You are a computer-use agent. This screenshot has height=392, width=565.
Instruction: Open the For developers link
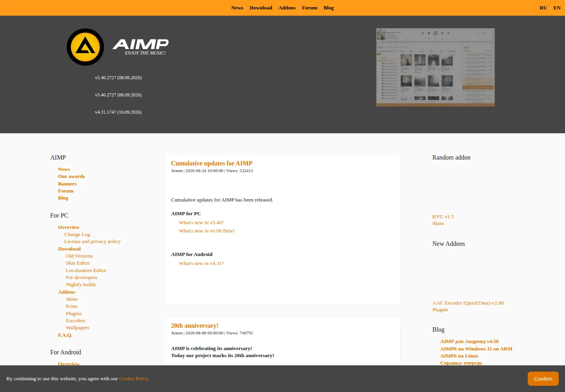pyautogui.click(x=81, y=278)
